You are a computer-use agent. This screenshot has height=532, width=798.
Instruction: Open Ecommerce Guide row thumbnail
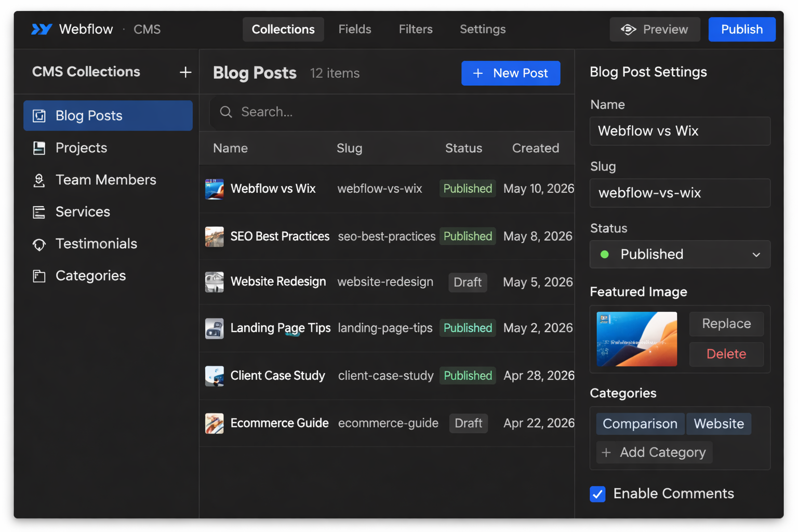(214, 423)
